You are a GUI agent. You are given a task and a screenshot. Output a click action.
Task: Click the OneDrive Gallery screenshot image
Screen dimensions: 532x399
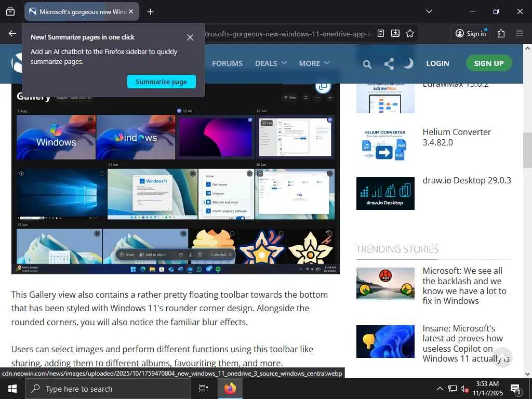[176, 180]
